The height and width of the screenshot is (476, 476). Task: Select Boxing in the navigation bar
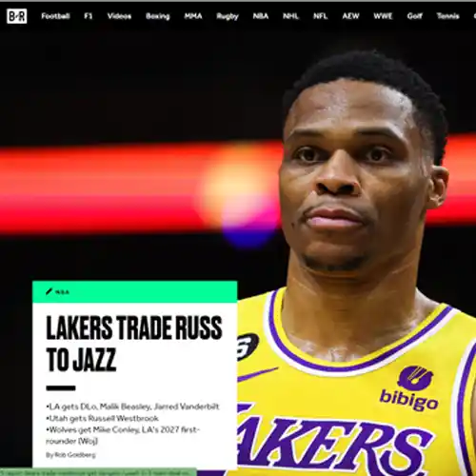(158, 16)
